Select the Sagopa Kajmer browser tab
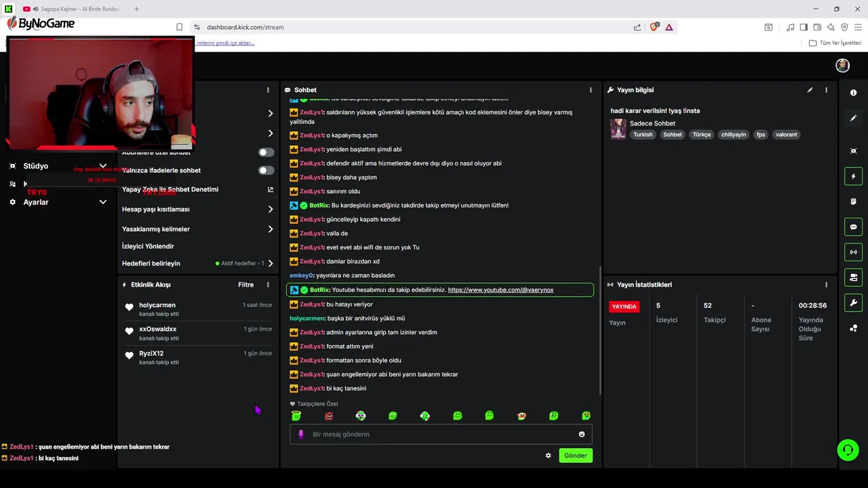 (71, 9)
